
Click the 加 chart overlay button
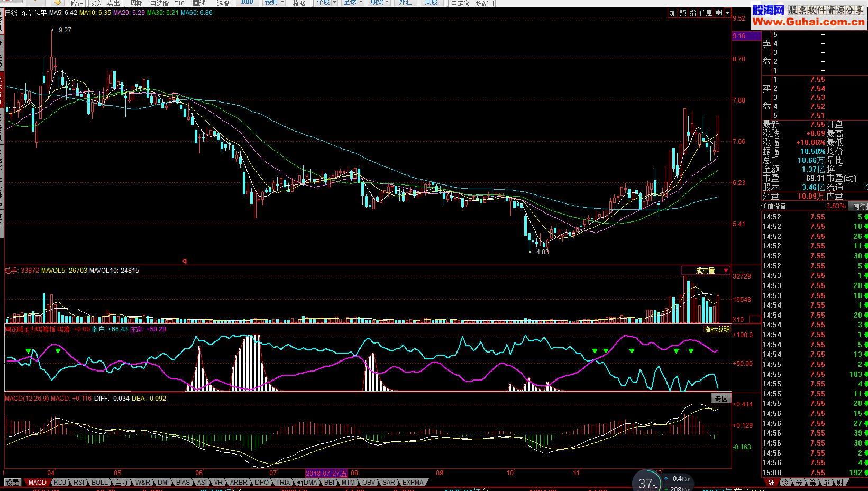(673, 13)
